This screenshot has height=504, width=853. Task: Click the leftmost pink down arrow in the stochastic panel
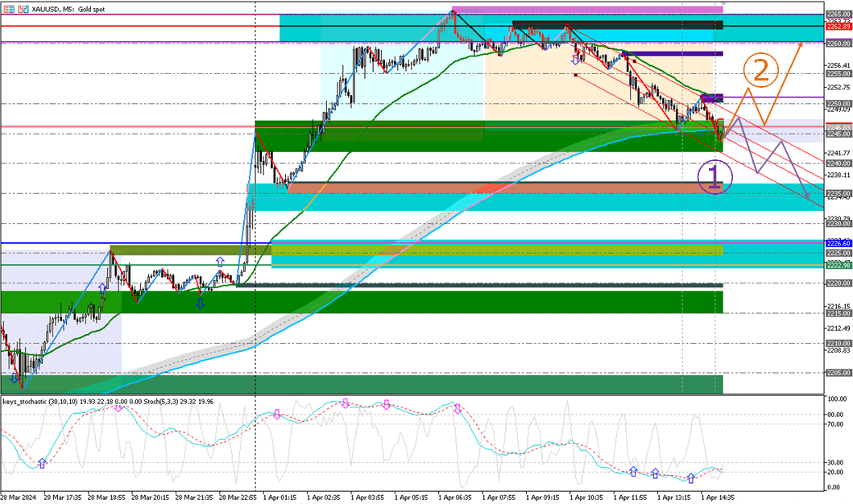tap(118, 408)
